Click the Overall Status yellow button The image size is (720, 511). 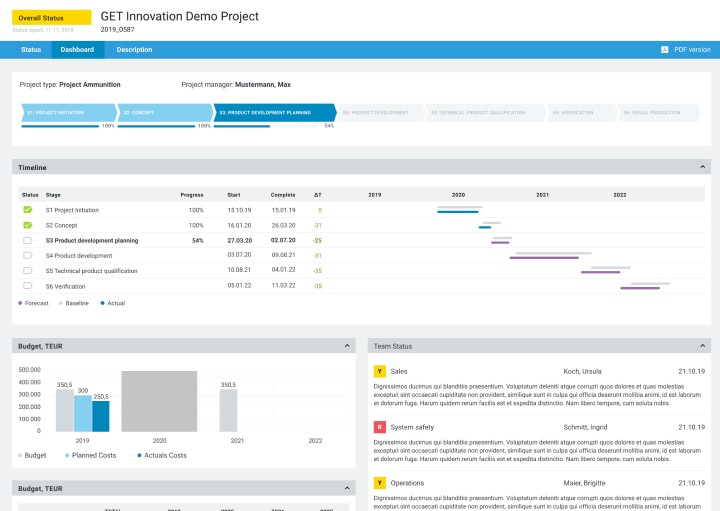pos(51,18)
